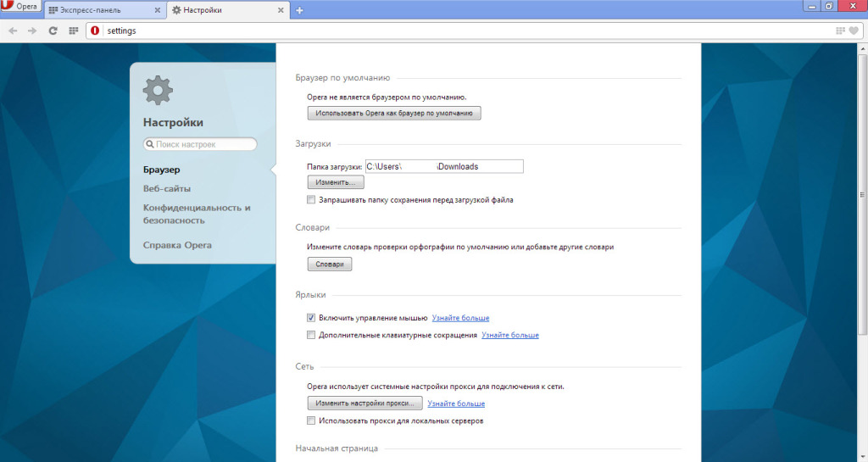Open Узнайте больше link for mouse gestures
The image size is (868, 462).
click(x=460, y=318)
